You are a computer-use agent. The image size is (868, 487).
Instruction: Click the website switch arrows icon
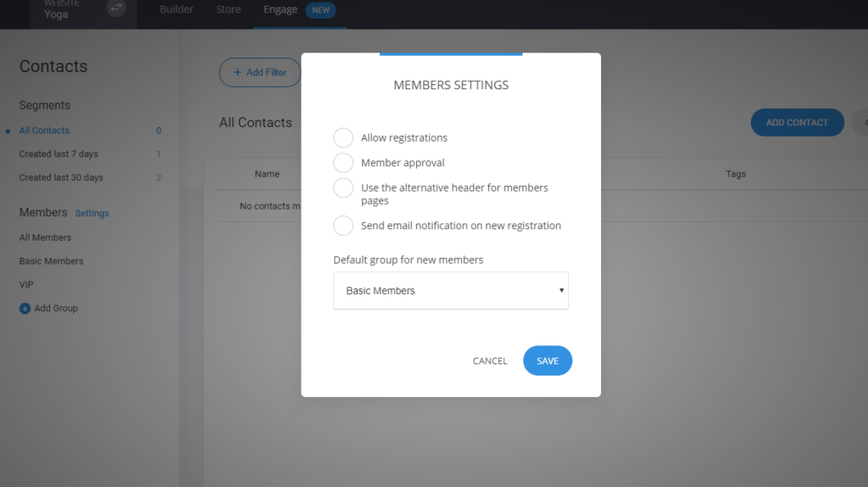(x=116, y=8)
